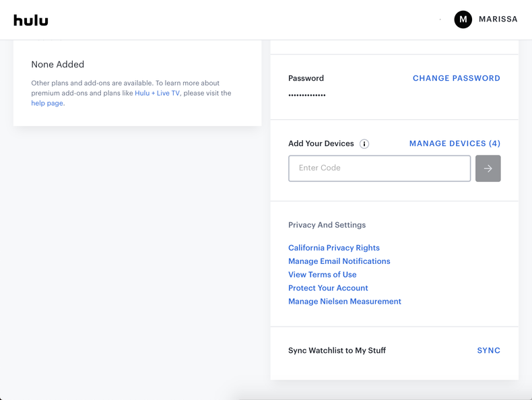The width and height of the screenshot is (532, 400).
Task: Click inside the Enter Code field
Action: 379,168
